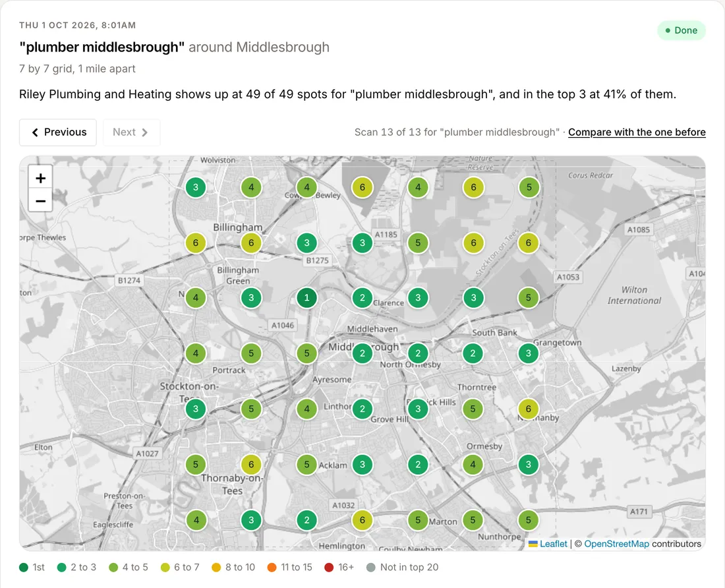This screenshot has height=588, width=725.
Task: Select rank 3 marker on Stockton-on-Tees label
Action: [x=196, y=409]
